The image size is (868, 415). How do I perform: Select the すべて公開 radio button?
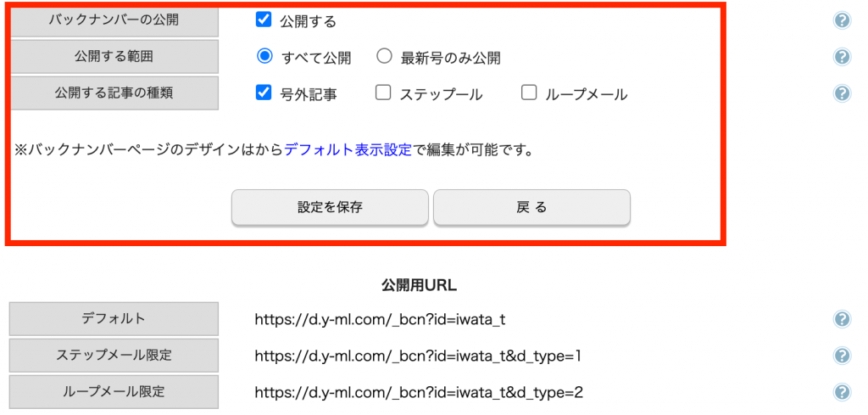(265, 57)
